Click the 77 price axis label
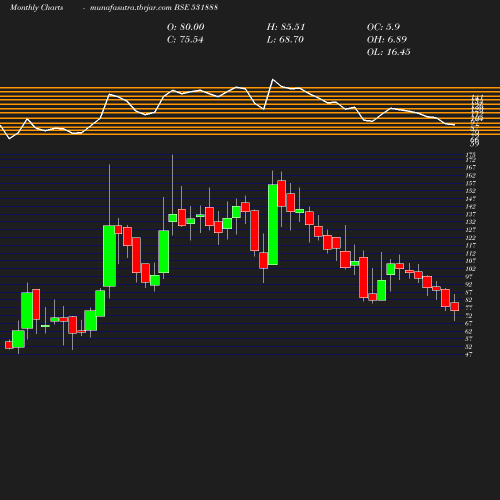 [469, 308]
